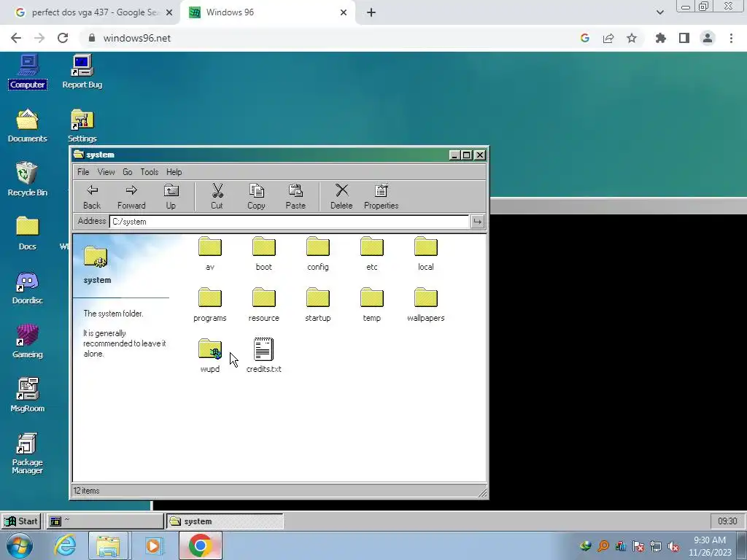
Task: Open the Windows 7 Start orb
Action: coord(20,545)
